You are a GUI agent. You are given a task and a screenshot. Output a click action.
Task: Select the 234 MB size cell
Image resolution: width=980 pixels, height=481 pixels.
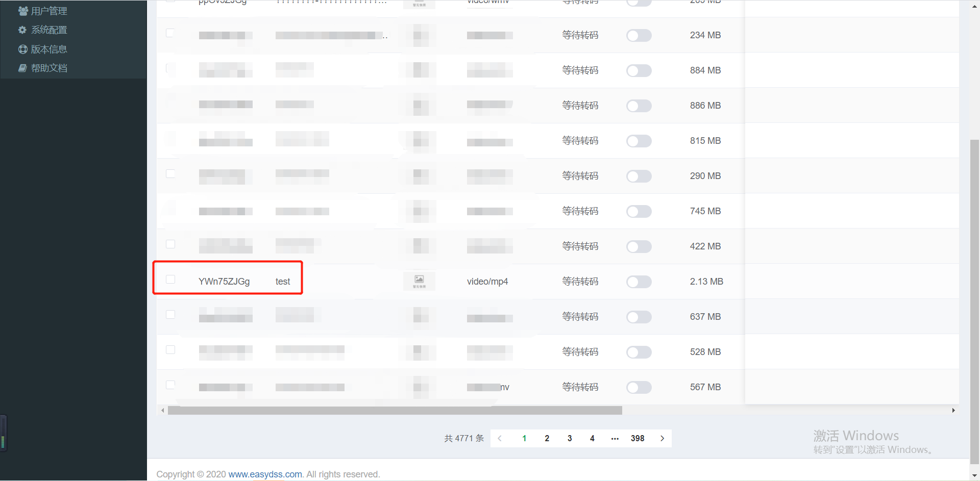[705, 35]
